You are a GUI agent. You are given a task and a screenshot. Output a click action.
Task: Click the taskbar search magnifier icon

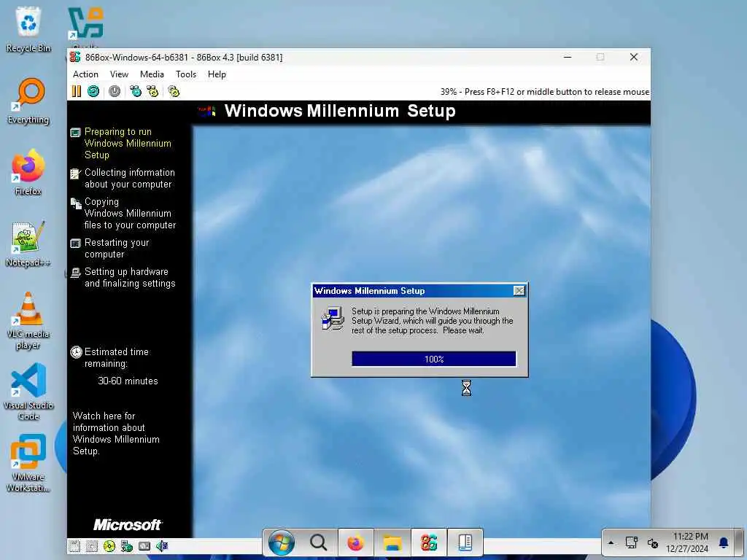click(x=318, y=542)
